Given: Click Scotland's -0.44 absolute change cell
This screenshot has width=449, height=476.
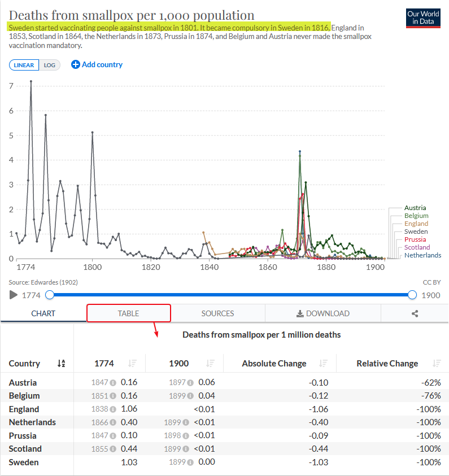Looking at the screenshot, I should tap(318, 449).
